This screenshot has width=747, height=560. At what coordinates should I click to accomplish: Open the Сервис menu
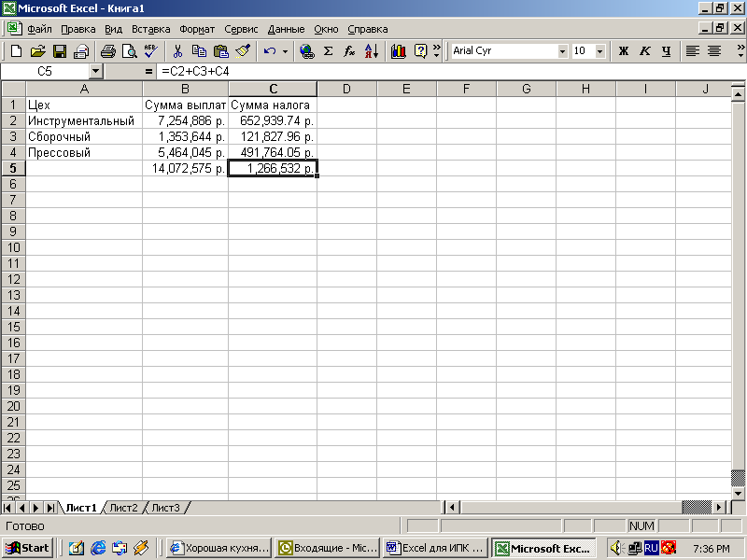point(241,29)
